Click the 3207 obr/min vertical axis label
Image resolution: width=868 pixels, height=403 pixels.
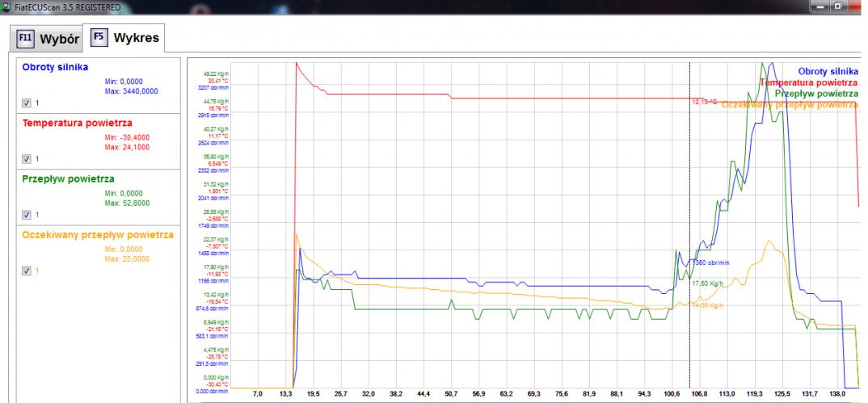click(213, 87)
